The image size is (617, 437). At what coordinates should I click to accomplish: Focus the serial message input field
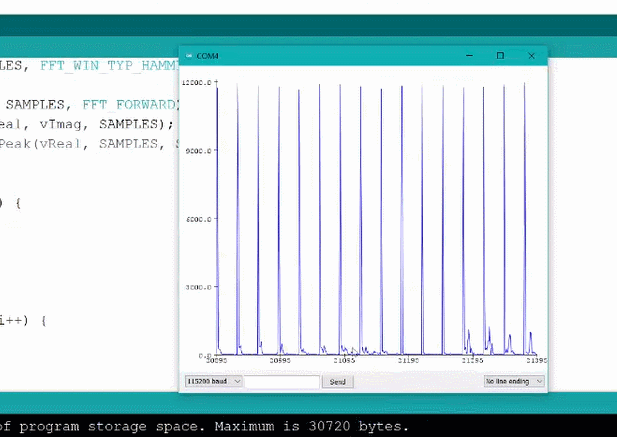(283, 382)
